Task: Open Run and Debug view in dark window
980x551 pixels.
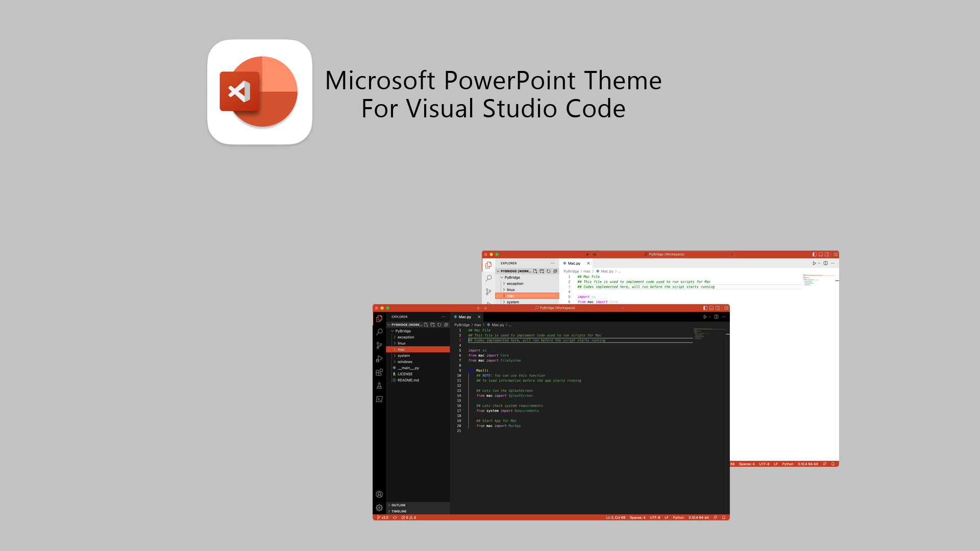Action: pos(379,359)
